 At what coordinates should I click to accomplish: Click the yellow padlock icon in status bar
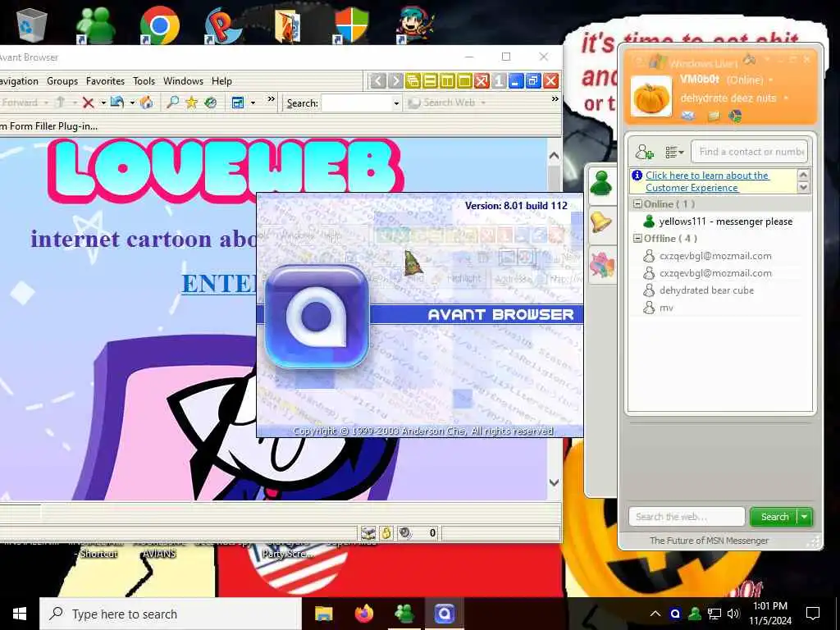point(386,532)
